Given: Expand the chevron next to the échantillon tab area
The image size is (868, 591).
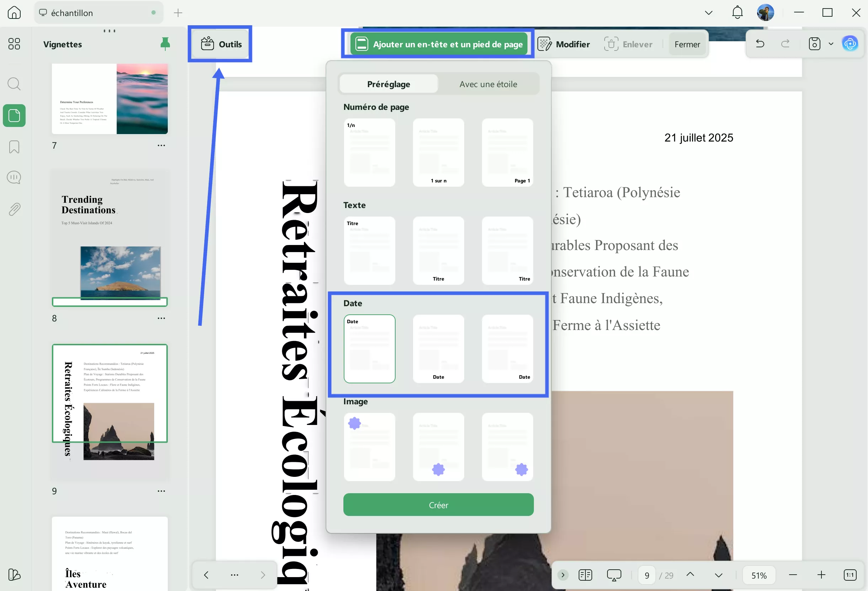Looking at the screenshot, I should click(708, 12).
